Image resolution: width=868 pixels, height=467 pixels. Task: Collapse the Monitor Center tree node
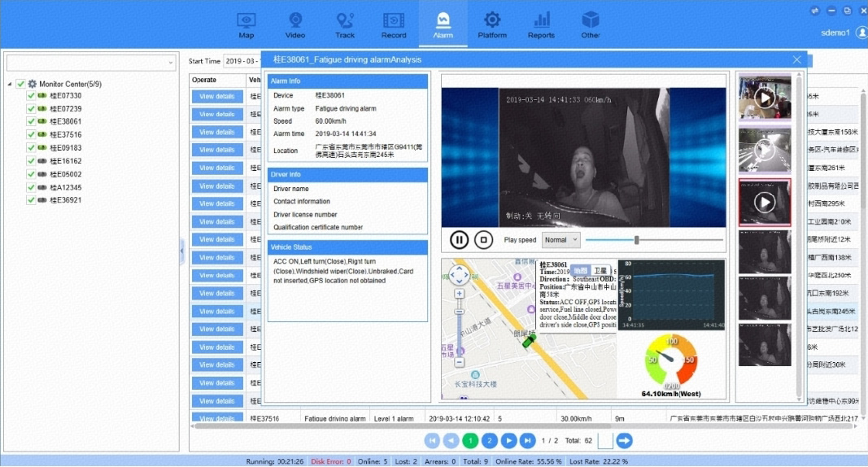[x=10, y=84]
